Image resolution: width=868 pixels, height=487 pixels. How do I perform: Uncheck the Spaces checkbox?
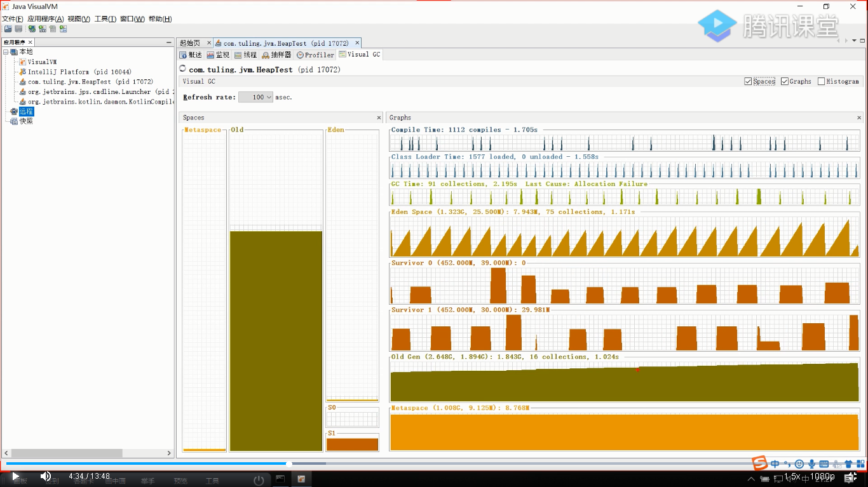click(x=749, y=81)
